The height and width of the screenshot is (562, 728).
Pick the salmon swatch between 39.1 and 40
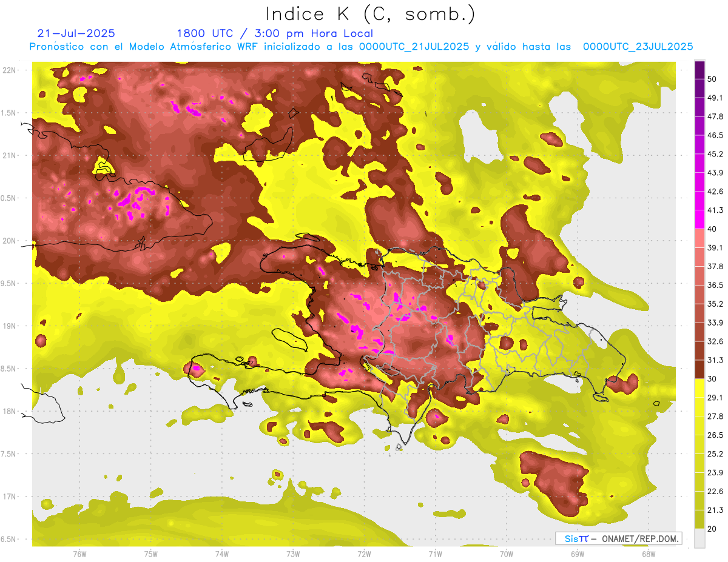[699, 238]
